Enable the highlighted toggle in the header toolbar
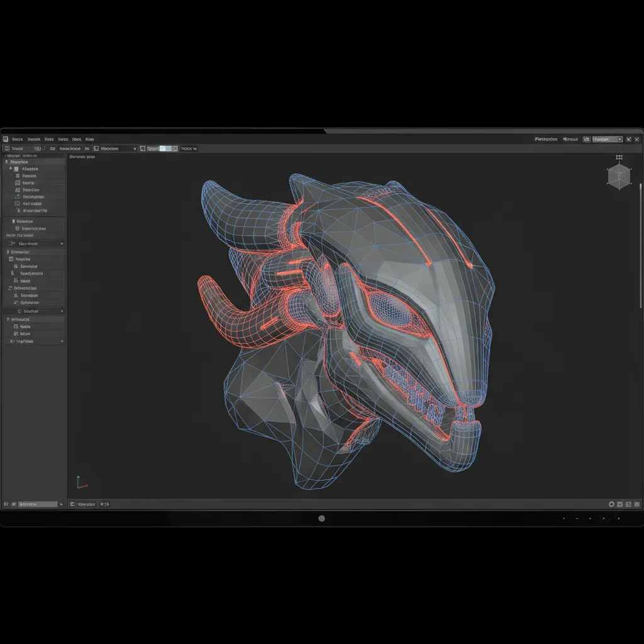Viewport: 644px width, 644px height. click(x=162, y=148)
